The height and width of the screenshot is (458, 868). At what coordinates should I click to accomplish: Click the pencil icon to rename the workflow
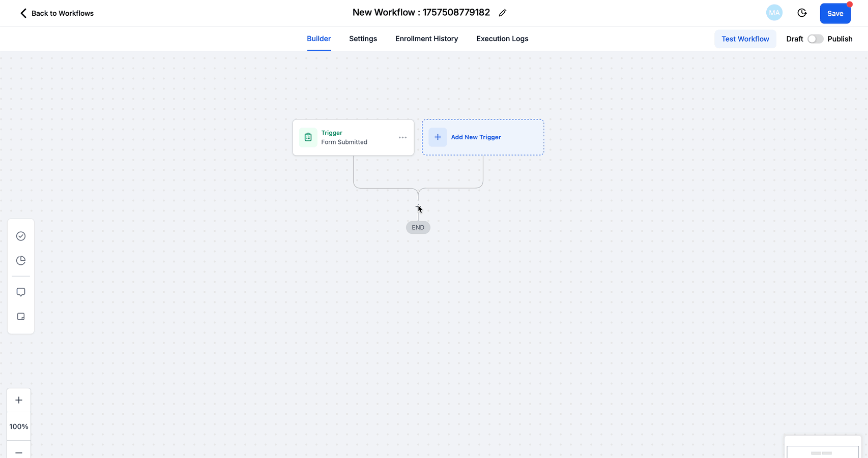(503, 12)
